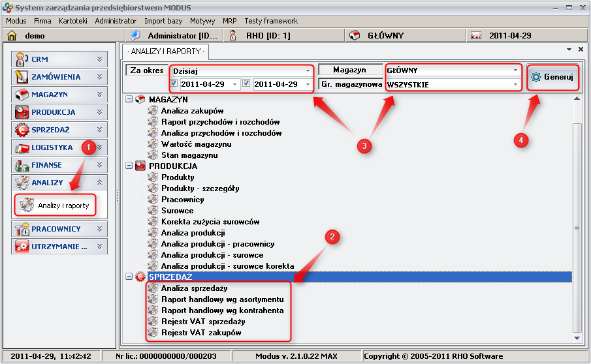Click the icon beside Analiza zakupów
This screenshot has height=364, width=591.
[x=153, y=110]
